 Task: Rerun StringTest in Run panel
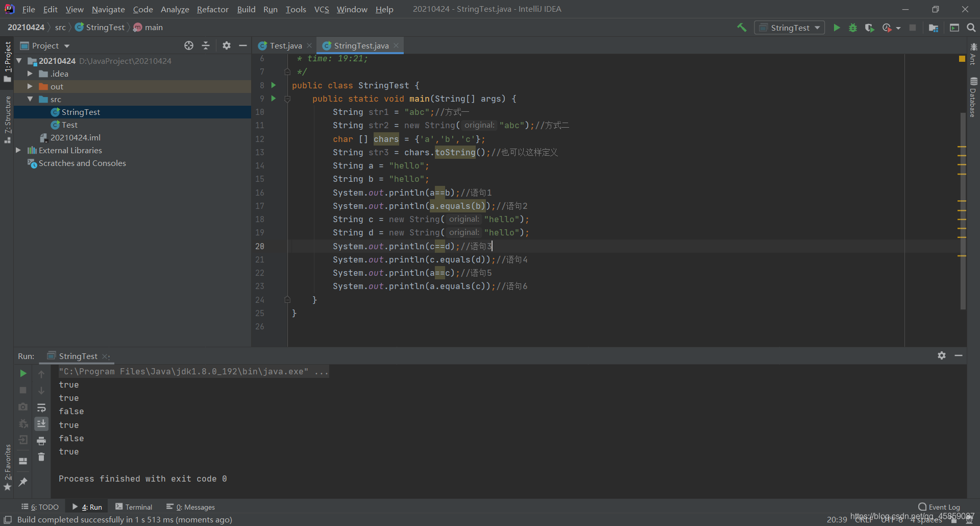[x=23, y=373]
